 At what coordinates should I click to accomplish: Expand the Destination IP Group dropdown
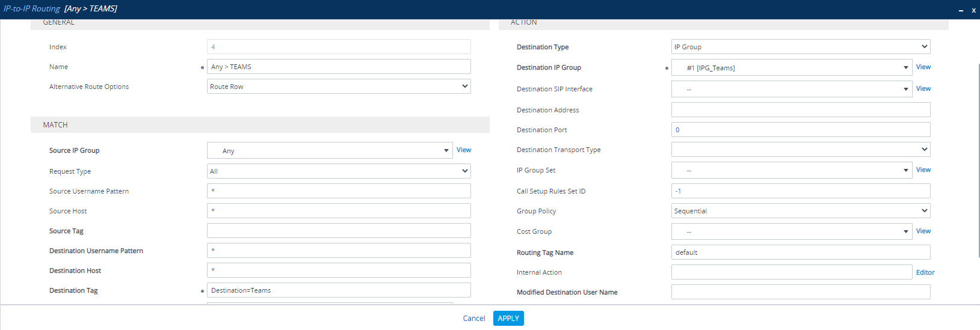coord(905,68)
